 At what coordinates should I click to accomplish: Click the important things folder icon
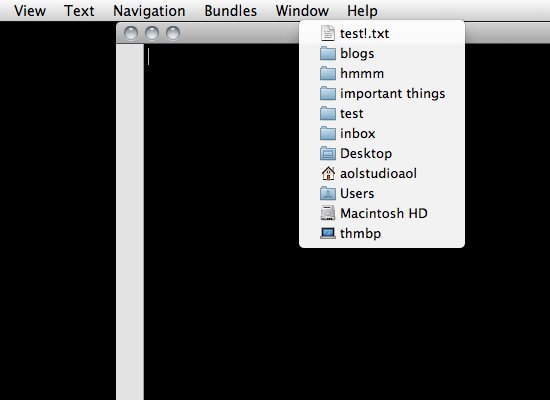pos(328,93)
